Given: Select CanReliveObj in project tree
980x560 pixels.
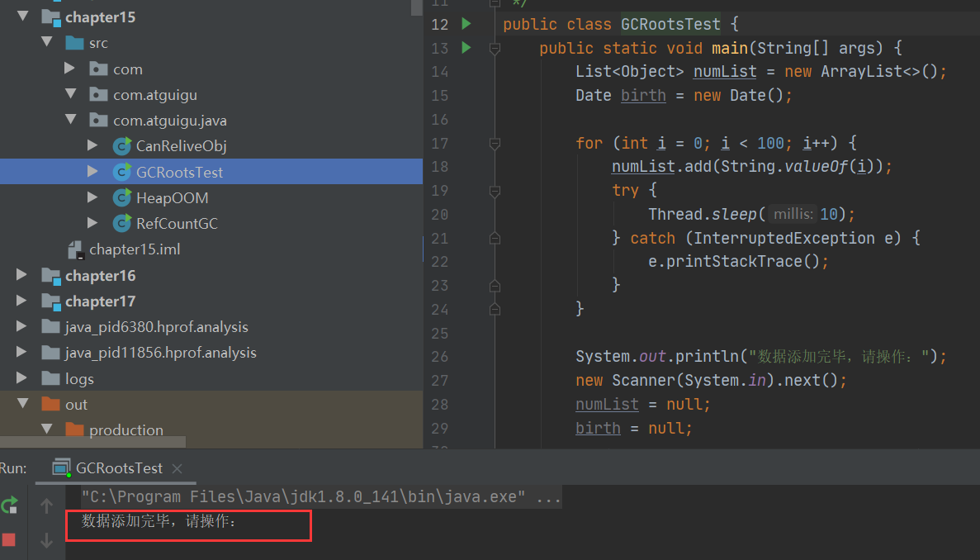Looking at the screenshot, I should click(182, 146).
